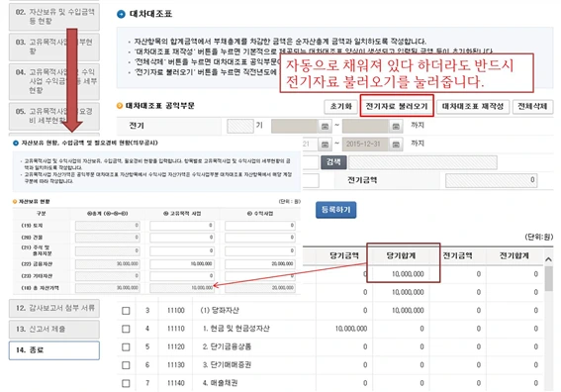
Task: Click the 대차대조표 page title
Action: coord(150,14)
